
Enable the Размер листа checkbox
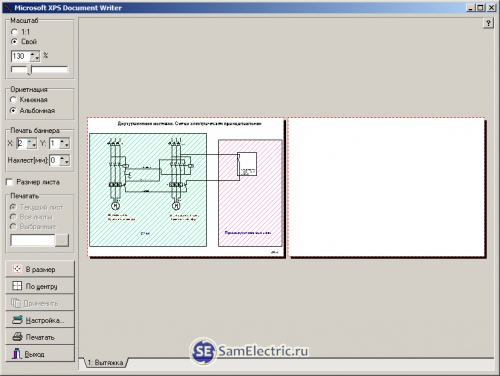pos(10,182)
